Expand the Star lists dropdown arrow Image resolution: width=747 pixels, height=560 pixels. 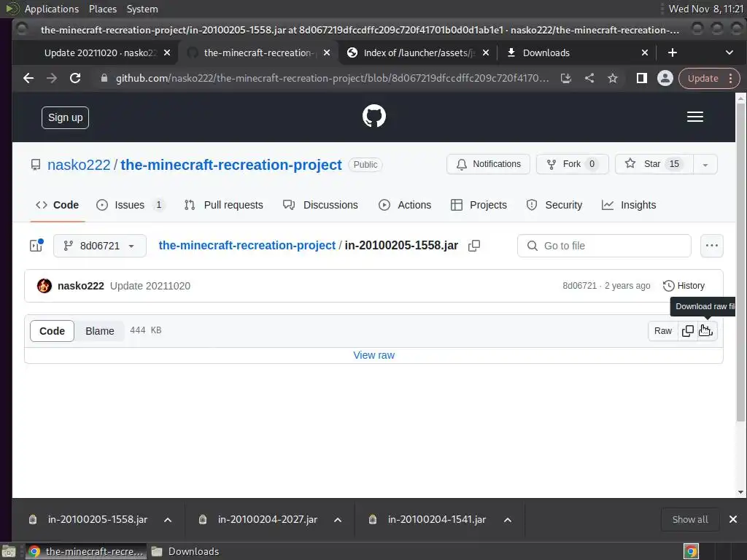tap(705, 164)
